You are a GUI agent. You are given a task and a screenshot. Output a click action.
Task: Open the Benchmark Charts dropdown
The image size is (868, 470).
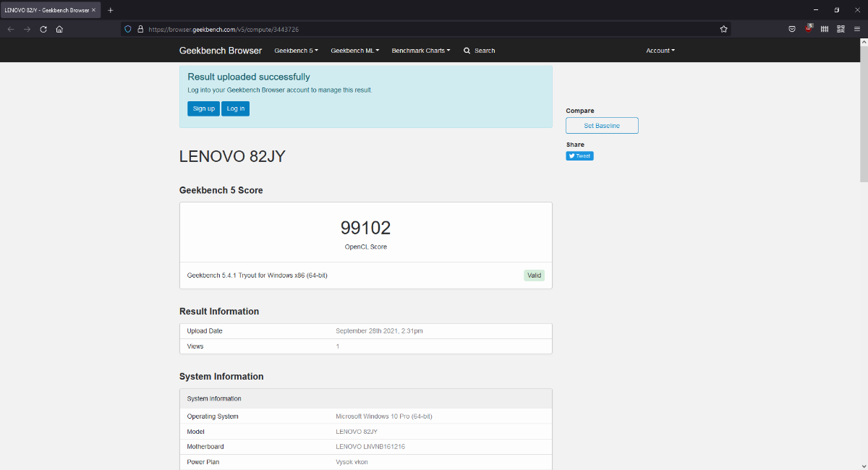pyautogui.click(x=420, y=51)
